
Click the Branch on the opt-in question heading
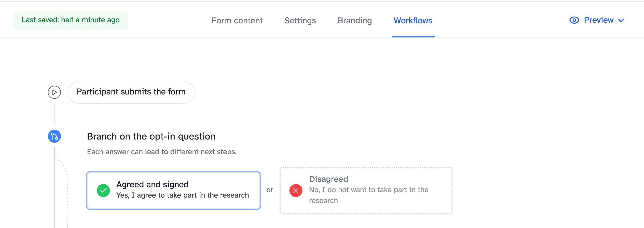151,136
